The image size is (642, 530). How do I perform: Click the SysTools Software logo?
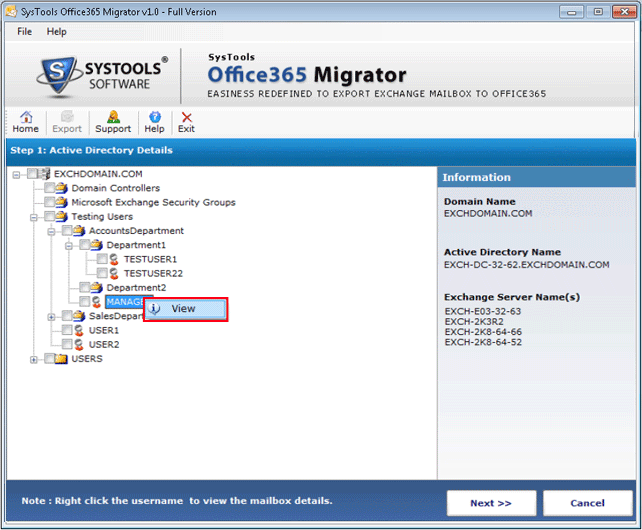point(102,77)
